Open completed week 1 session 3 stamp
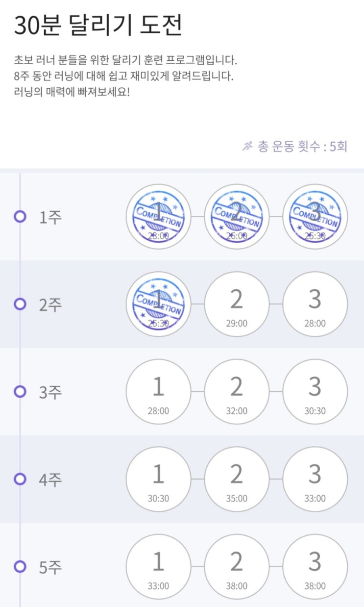This screenshot has height=607, width=364. [x=315, y=216]
